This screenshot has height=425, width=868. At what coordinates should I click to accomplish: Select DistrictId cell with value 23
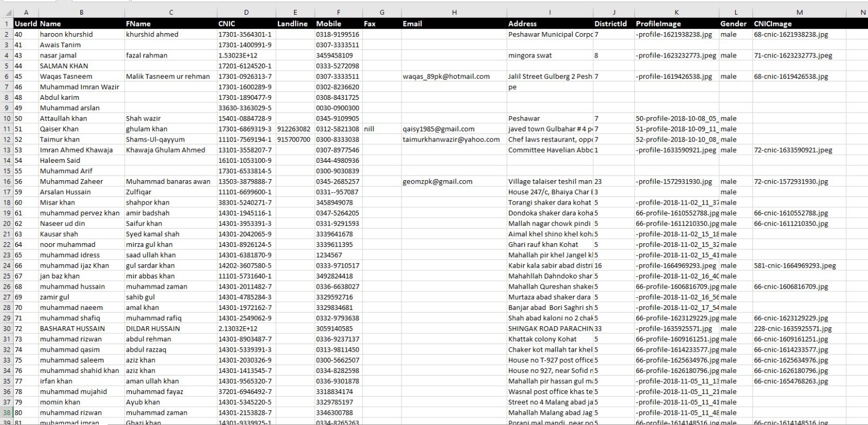(x=614, y=181)
